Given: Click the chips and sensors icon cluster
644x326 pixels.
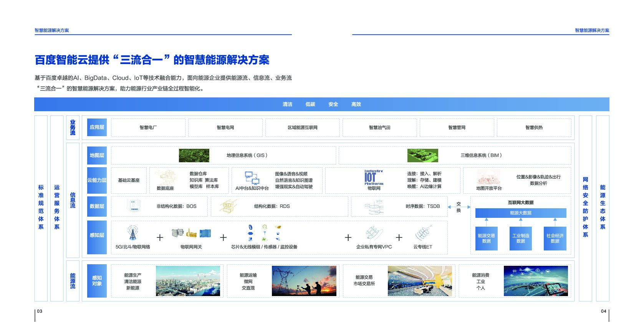Looking at the screenshot, I should [264, 232].
